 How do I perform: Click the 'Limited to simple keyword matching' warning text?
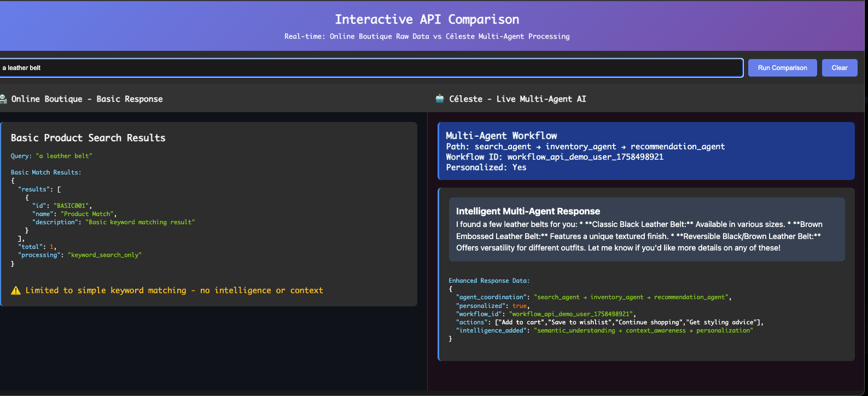click(174, 290)
